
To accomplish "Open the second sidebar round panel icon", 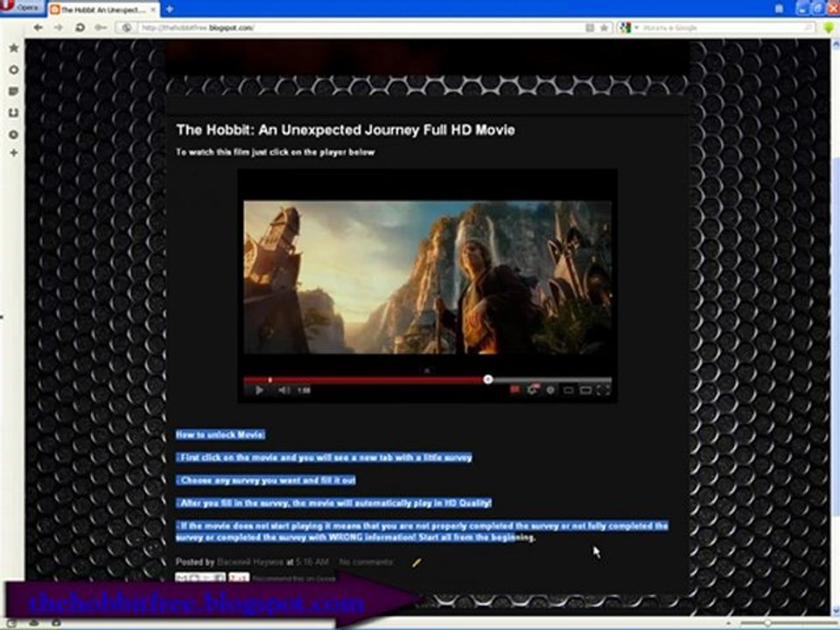I will pyautogui.click(x=14, y=70).
